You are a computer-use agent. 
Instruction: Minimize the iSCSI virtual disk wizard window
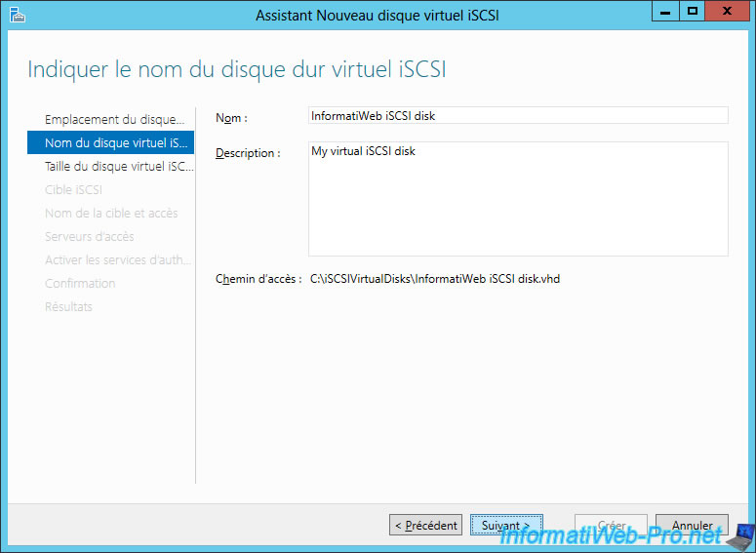[668, 12]
